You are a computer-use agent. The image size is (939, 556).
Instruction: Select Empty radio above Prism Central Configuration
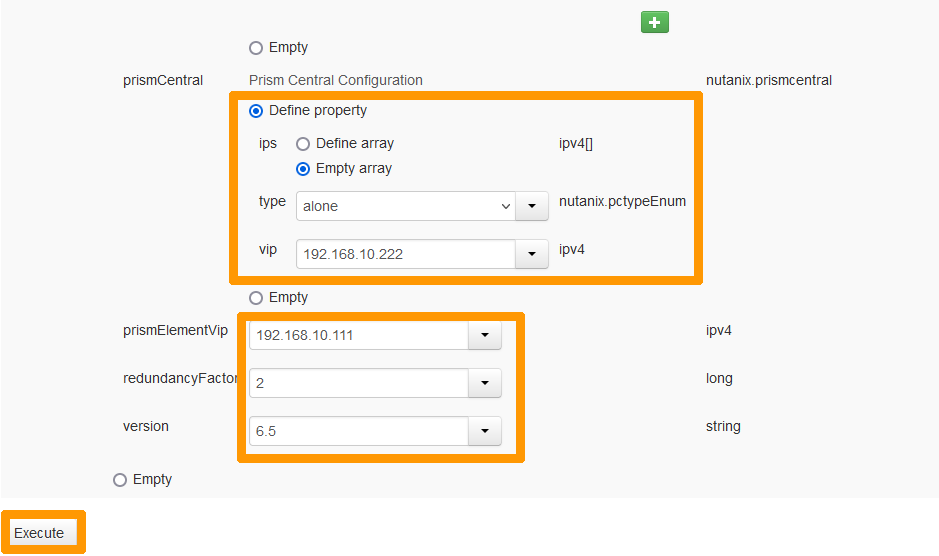click(x=256, y=48)
